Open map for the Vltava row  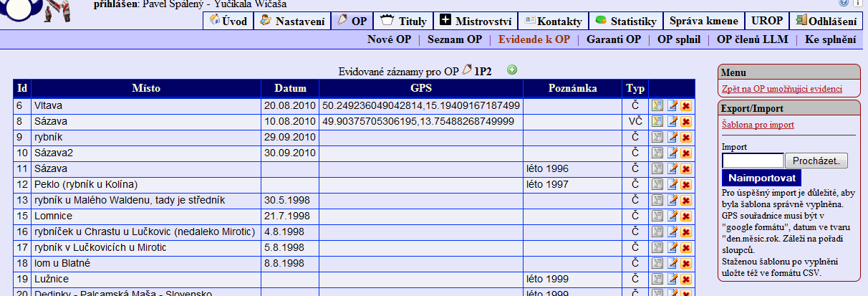657,105
